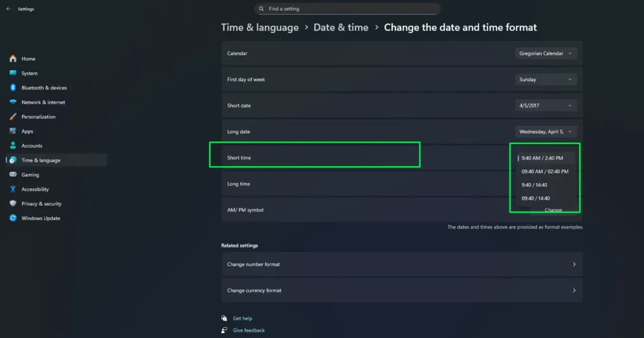Click the AM/ PM symbol label
644x338 pixels.
[245, 210]
